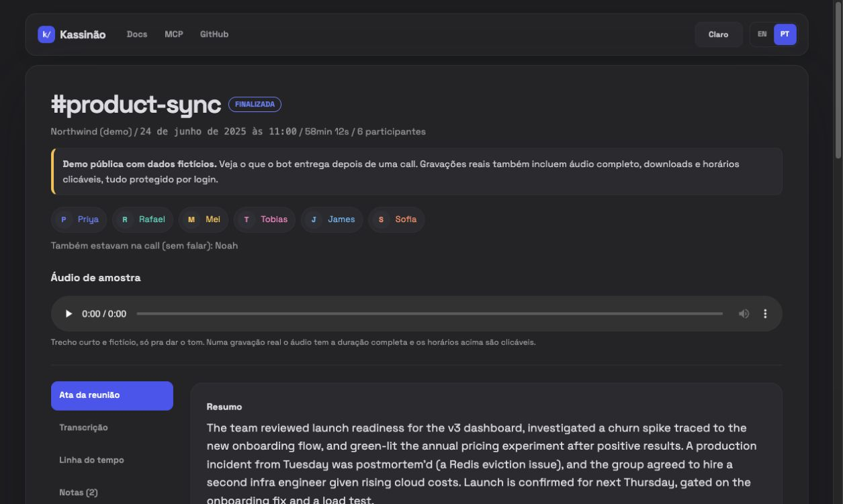The height and width of the screenshot is (504, 843).
Task: Click the FINALIZADA status badge
Action: tap(255, 105)
